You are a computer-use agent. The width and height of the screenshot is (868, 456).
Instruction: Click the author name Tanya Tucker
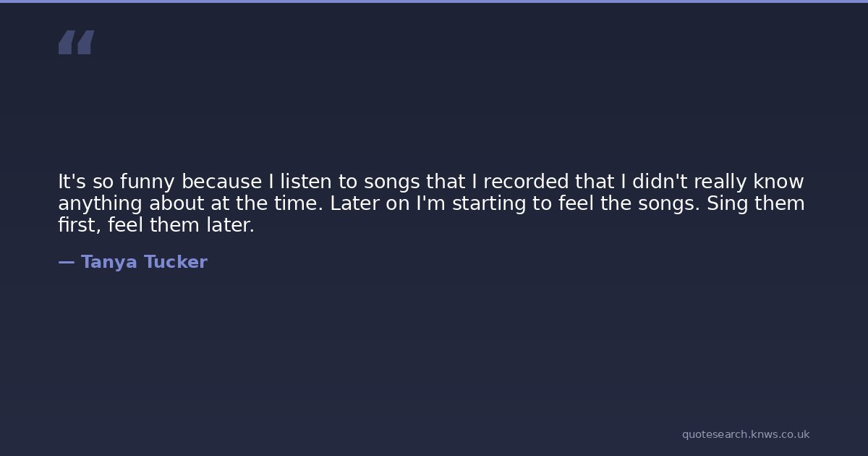coord(144,262)
